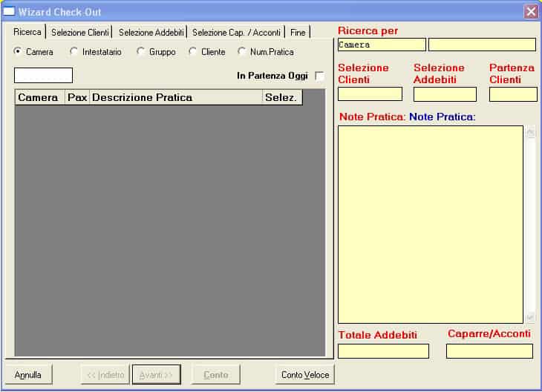Click the Conto Veloce button
Image resolution: width=542 pixels, height=392 pixels.
coord(305,375)
